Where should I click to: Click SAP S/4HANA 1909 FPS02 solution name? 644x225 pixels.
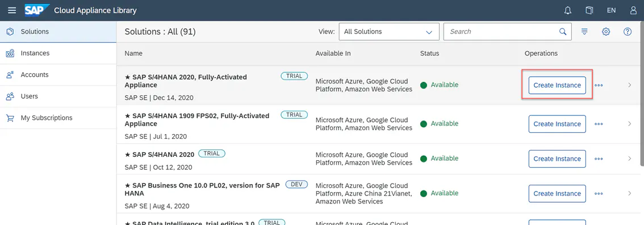pyautogui.click(x=196, y=119)
